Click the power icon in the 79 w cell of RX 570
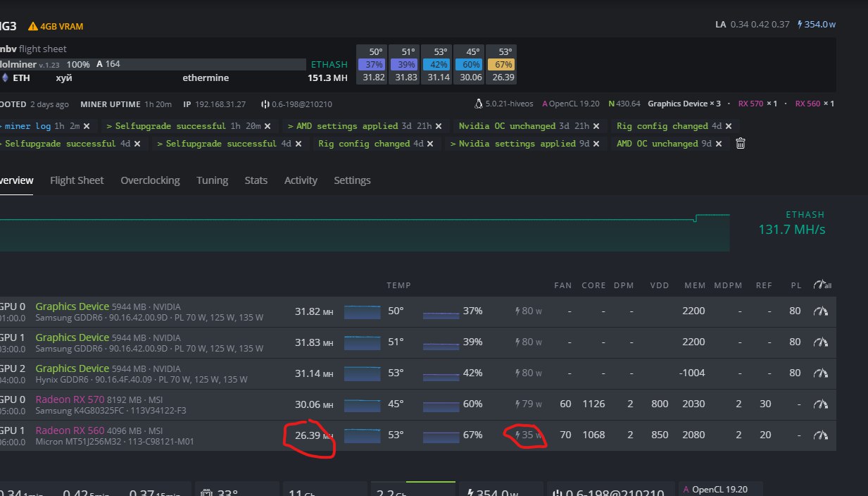Image resolution: width=868 pixels, height=496 pixels. (x=518, y=404)
